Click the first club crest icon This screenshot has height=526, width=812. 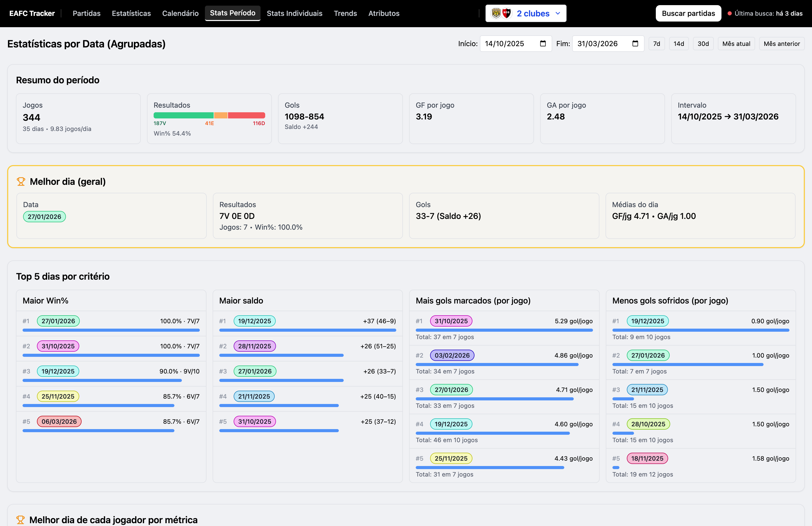point(496,13)
